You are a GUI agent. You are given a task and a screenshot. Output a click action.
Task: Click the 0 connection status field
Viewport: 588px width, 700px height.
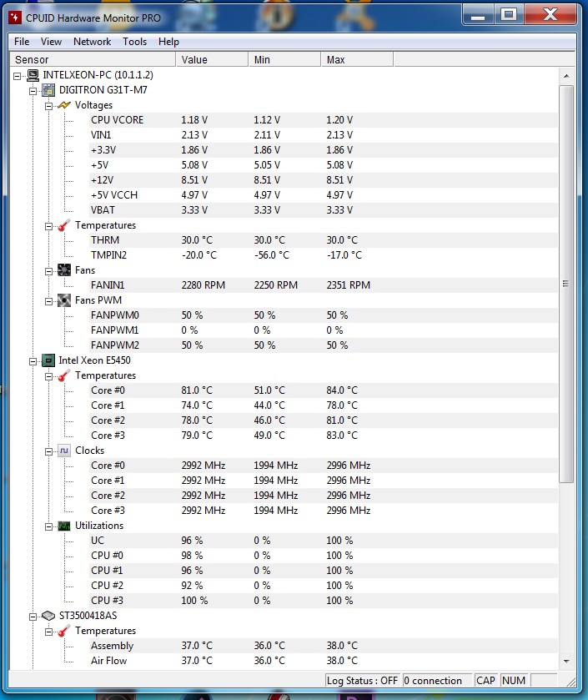pyautogui.click(x=437, y=680)
